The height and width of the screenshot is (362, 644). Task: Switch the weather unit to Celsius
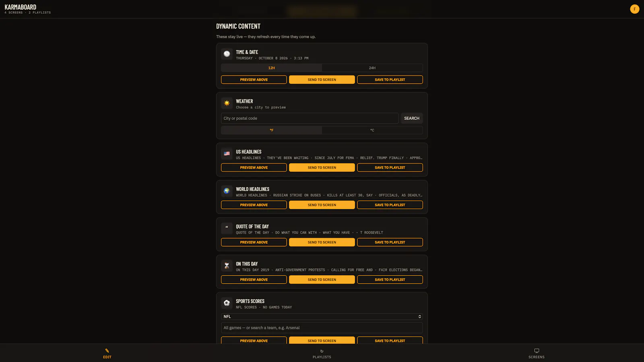tap(372, 130)
